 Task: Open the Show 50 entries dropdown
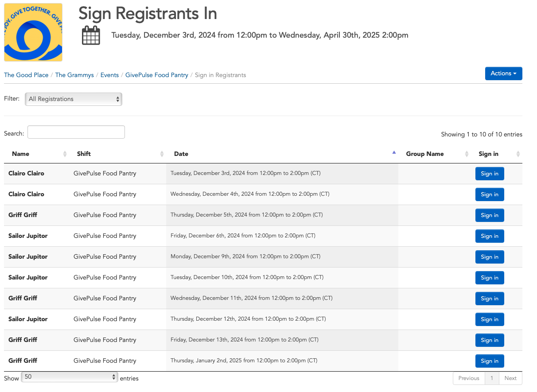70,377
